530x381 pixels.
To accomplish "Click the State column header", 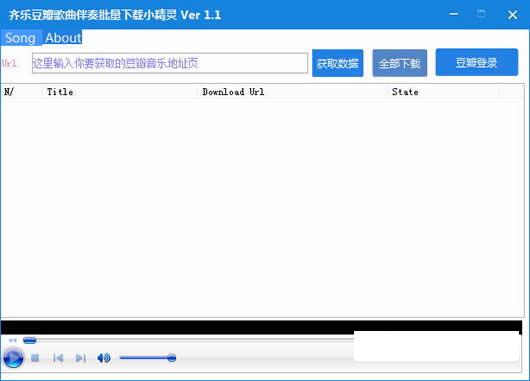I will pyautogui.click(x=443, y=92).
